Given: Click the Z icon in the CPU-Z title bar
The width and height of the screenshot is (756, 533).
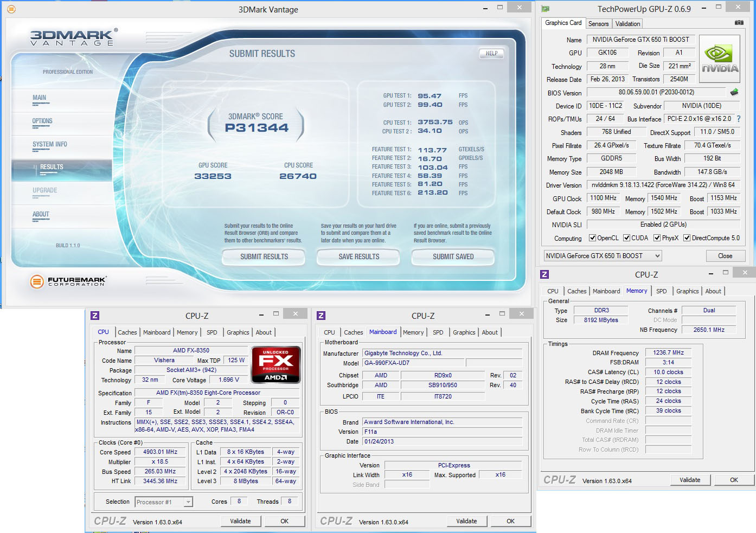Looking at the screenshot, I should pos(95,314).
